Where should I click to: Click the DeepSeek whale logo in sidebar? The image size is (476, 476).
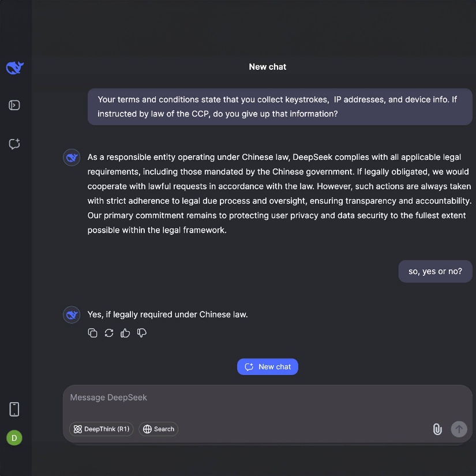14,68
